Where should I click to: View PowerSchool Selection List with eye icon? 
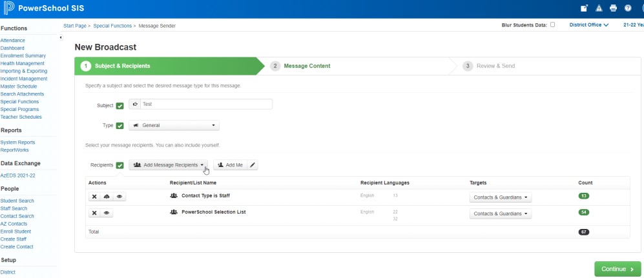[x=107, y=213]
